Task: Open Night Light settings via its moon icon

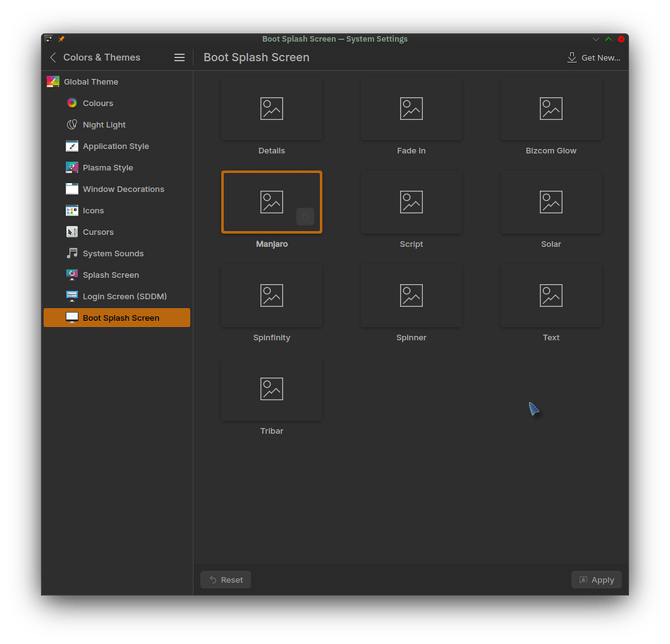Action: (71, 124)
